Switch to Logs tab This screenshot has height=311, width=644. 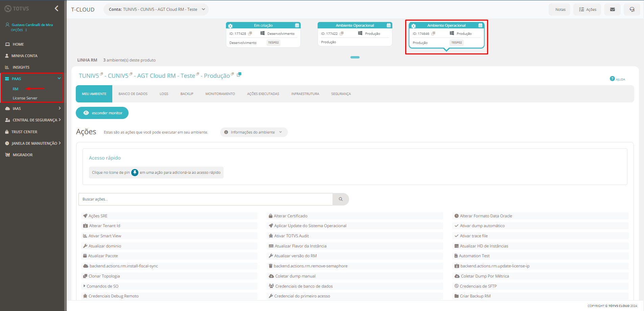coord(164,94)
